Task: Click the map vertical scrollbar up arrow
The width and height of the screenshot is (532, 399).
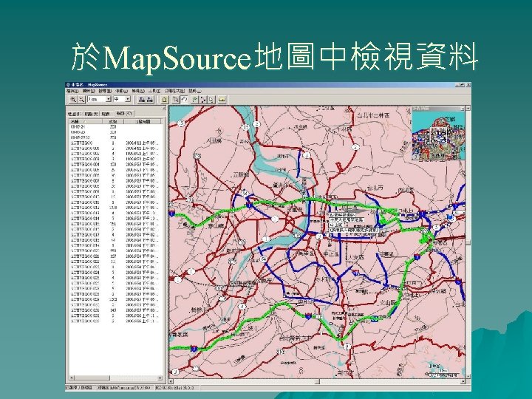Action: click(x=468, y=108)
